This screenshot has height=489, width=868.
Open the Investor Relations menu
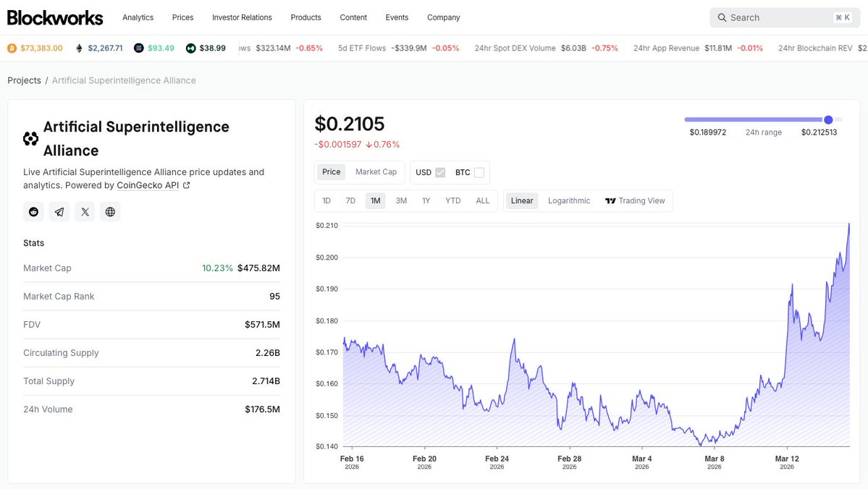pos(242,17)
